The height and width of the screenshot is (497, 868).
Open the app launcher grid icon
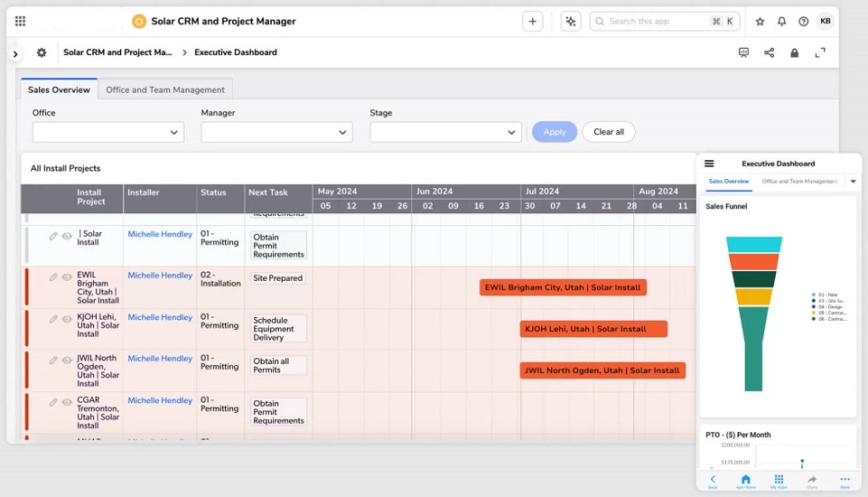pos(20,22)
